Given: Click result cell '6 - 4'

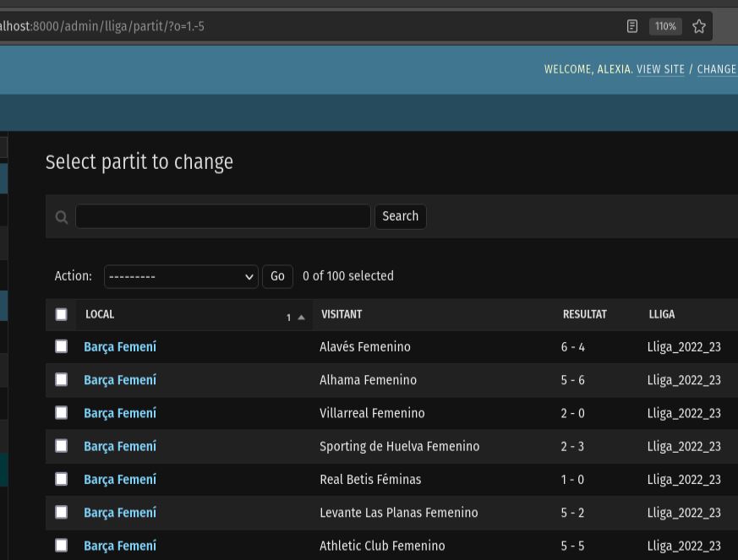Looking at the screenshot, I should (x=573, y=347).
